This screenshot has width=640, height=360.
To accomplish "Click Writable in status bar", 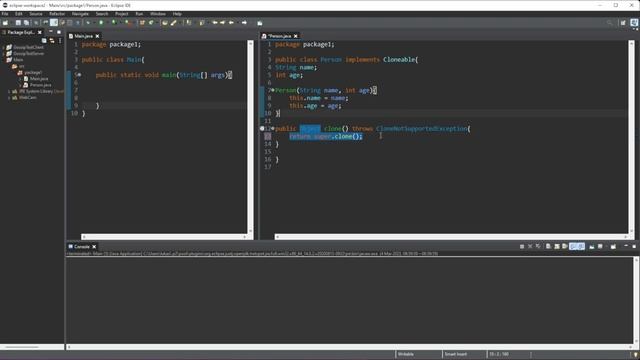I will 406,354.
